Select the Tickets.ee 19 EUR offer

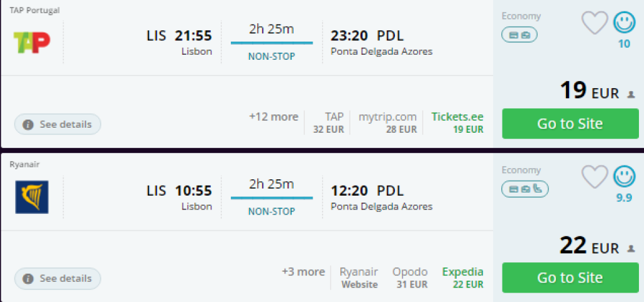457,123
